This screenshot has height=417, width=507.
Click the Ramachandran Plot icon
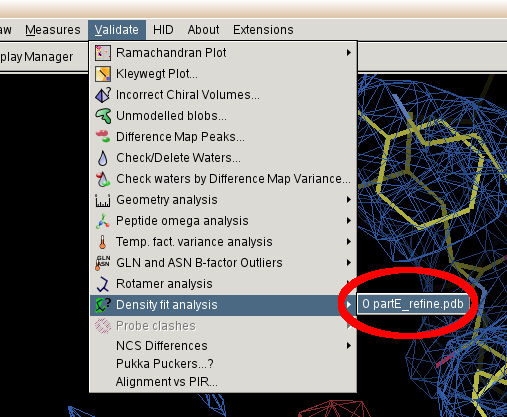pos(103,53)
